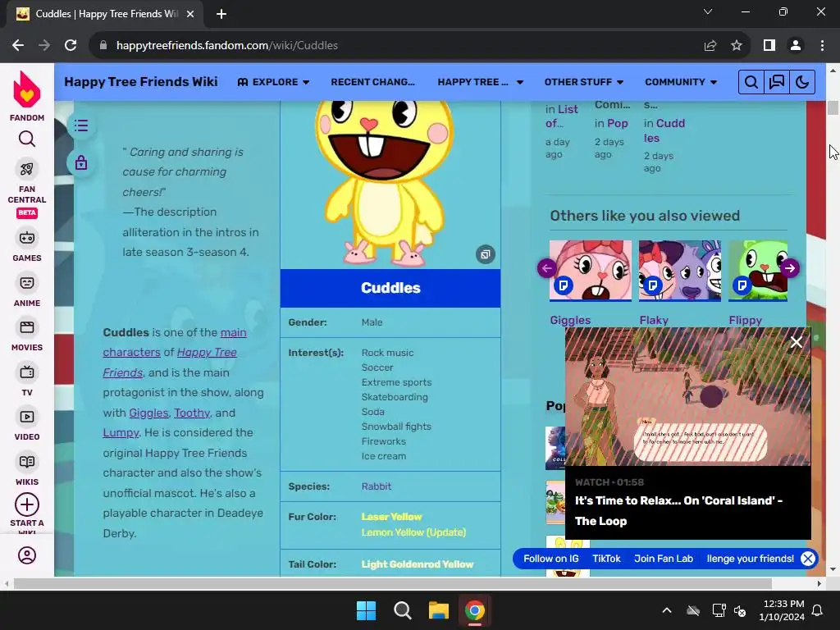The image size is (840, 630).
Task: Show hidden system tray icons
Action: click(x=667, y=610)
